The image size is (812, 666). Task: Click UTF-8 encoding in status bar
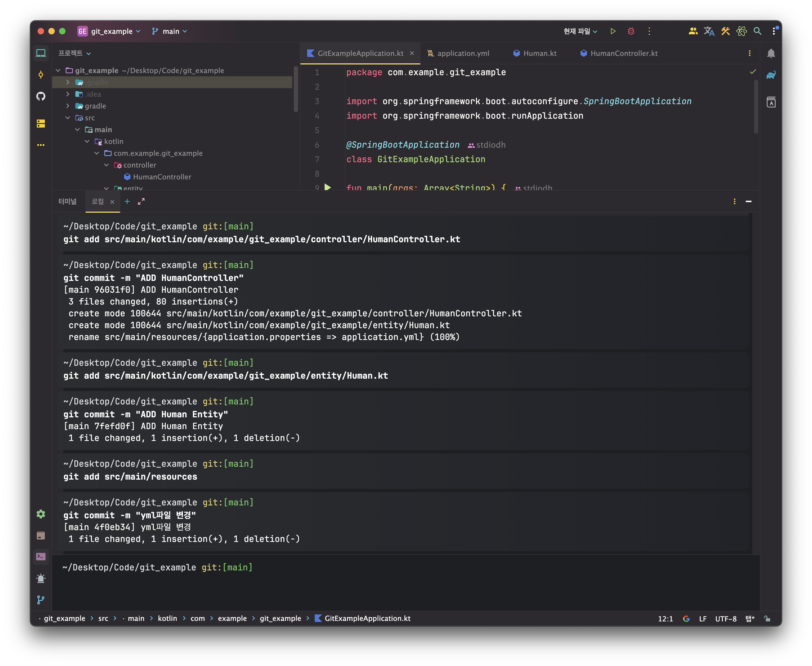pos(726,618)
